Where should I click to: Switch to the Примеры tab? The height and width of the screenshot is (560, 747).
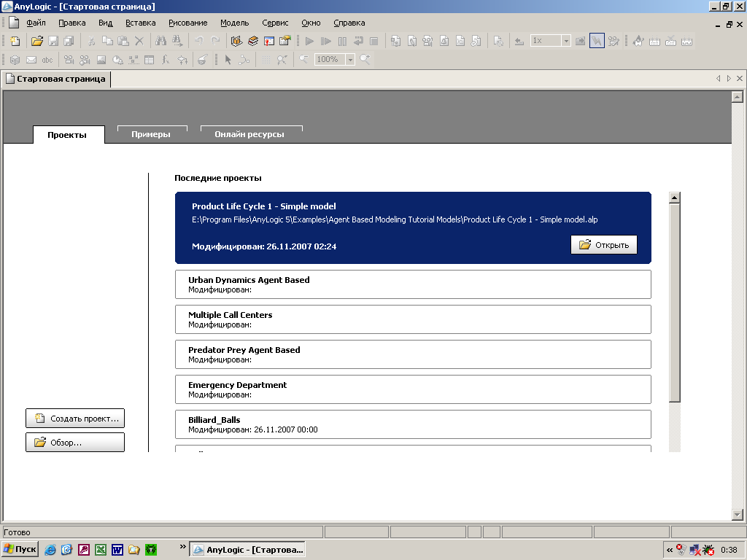click(152, 134)
